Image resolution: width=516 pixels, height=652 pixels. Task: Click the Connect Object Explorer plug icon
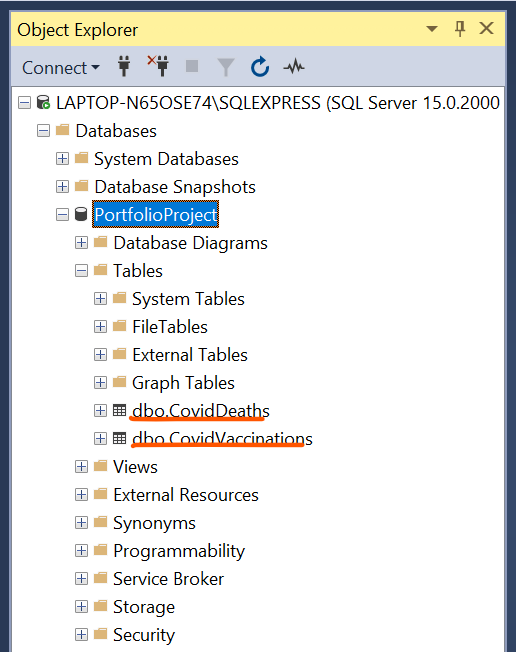[x=124, y=67]
